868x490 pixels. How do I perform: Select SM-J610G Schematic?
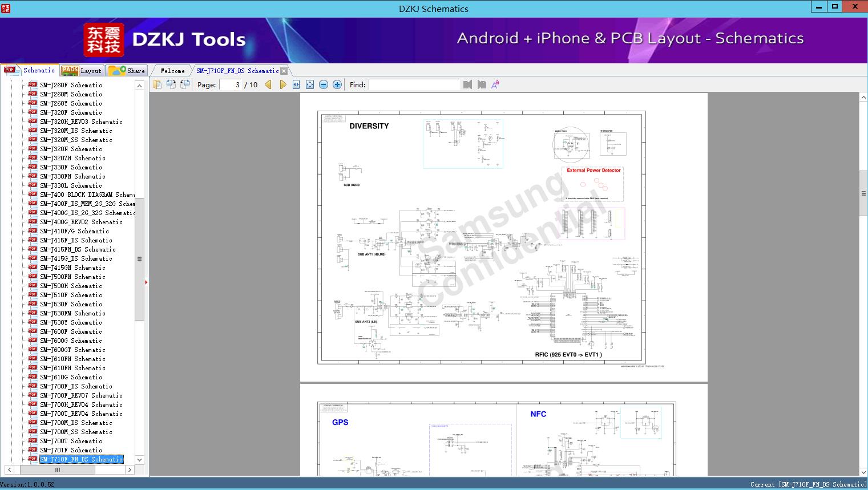tap(71, 377)
